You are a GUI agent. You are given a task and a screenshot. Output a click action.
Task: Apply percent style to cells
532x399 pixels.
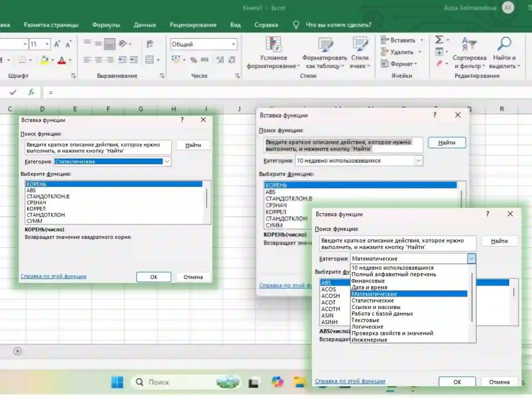coord(194,60)
